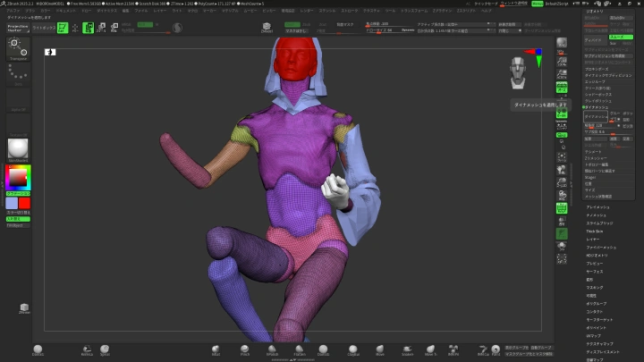This screenshot has height=362, width=644.
Task: Open the マテリアル menu
Action: [x=230, y=11]
